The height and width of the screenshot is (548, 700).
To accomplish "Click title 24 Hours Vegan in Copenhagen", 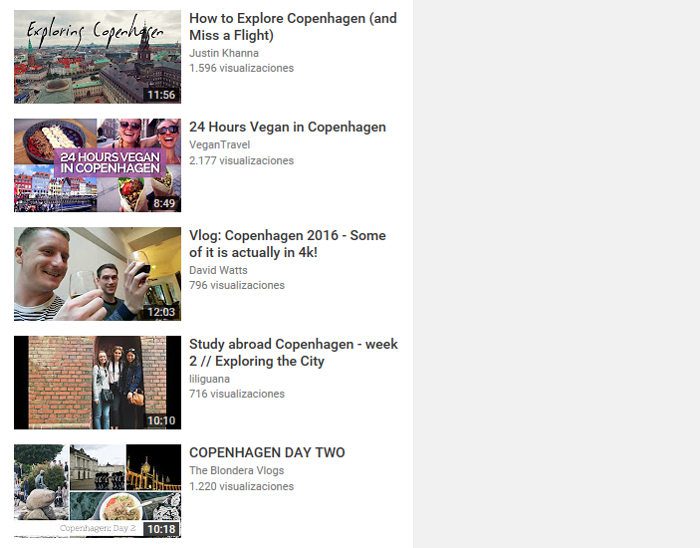I will click(288, 127).
